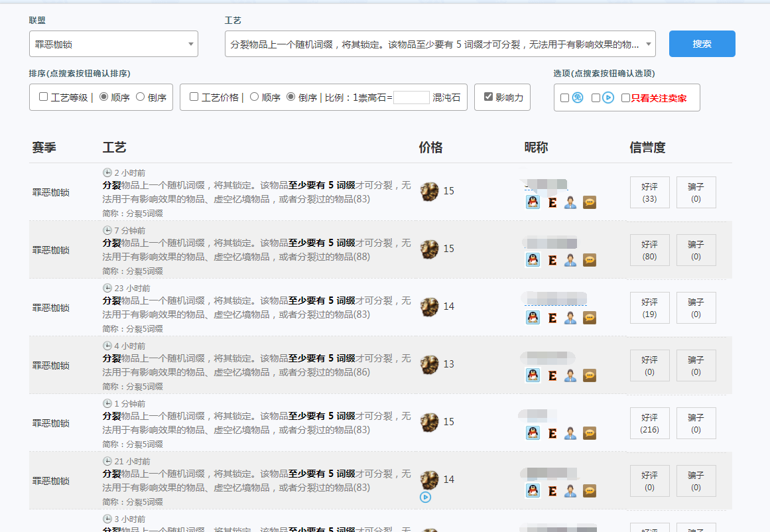
Task: Click the blue play circle icon under the sixth price
Action: [x=426, y=497]
